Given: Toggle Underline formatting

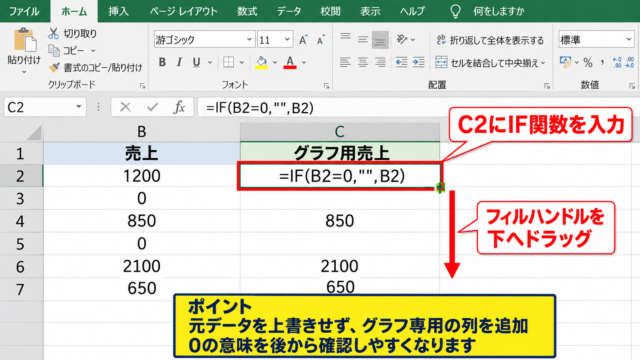Looking at the screenshot, I should pos(196,62).
